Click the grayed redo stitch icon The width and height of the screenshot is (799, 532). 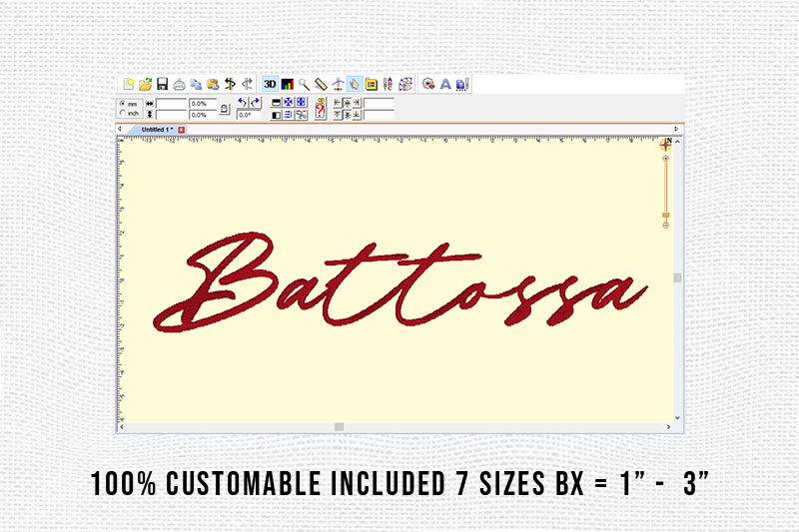click(x=247, y=84)
